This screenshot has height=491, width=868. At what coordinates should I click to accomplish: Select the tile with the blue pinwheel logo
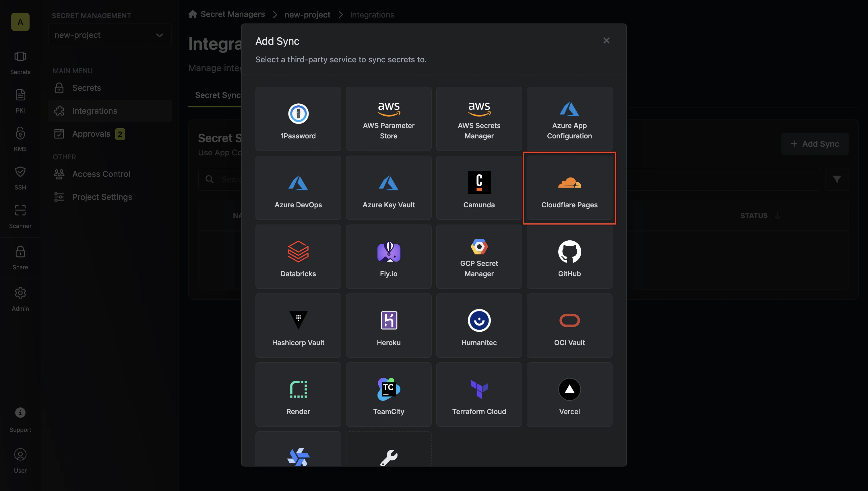298,449
